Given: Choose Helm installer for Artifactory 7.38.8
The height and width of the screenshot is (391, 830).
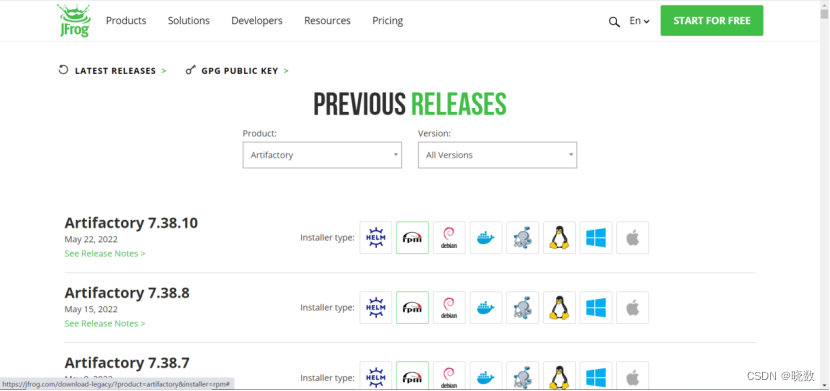Looking at the screenshot, I should (376, 307).
